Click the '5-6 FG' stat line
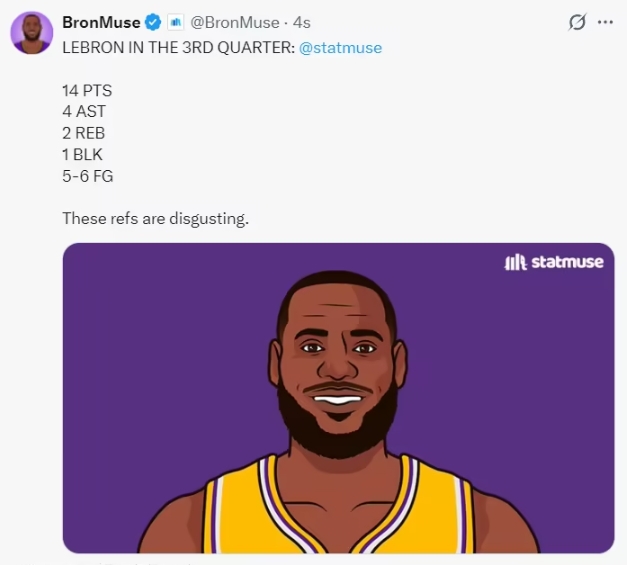627x565 pixels. 88,176
